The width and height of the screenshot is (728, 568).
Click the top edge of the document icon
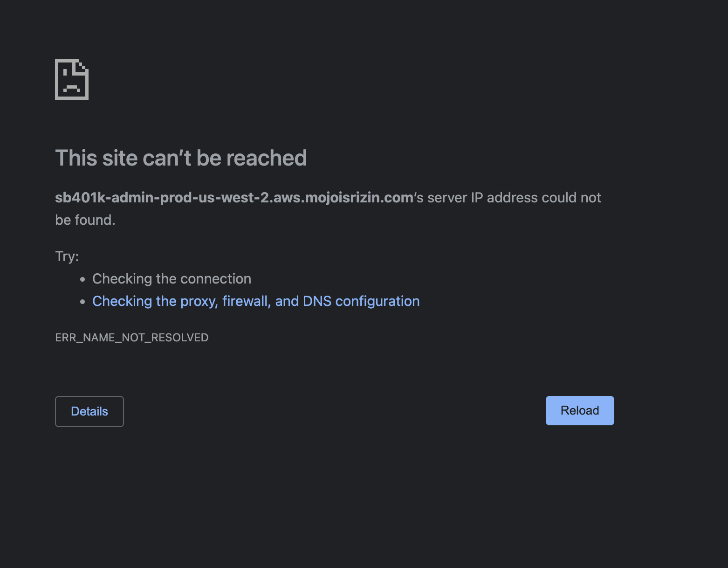67,60
